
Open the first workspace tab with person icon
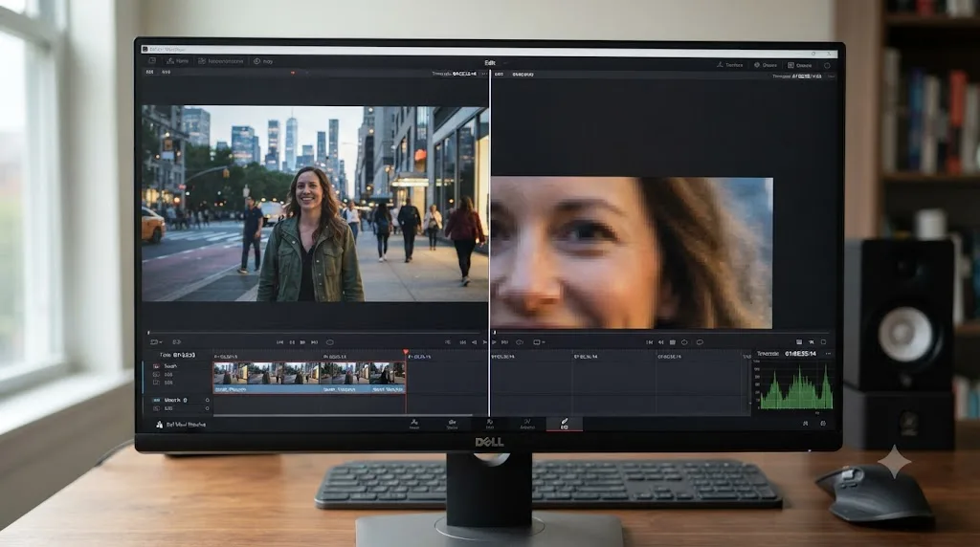177,61
